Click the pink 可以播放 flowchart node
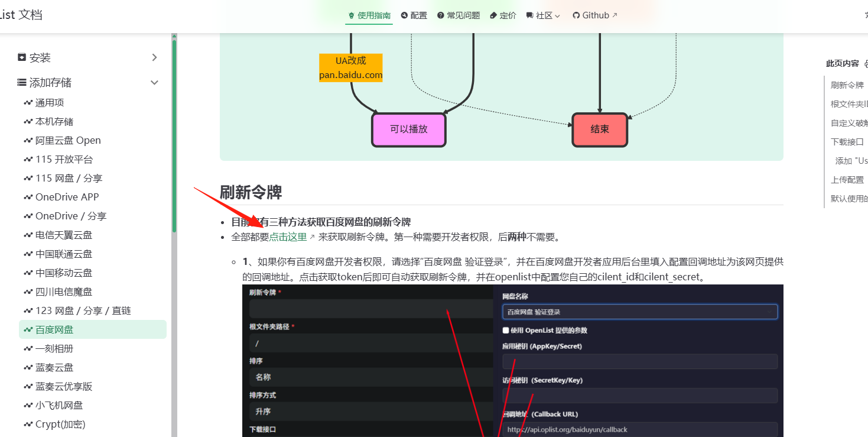 [x=409, y=130]
